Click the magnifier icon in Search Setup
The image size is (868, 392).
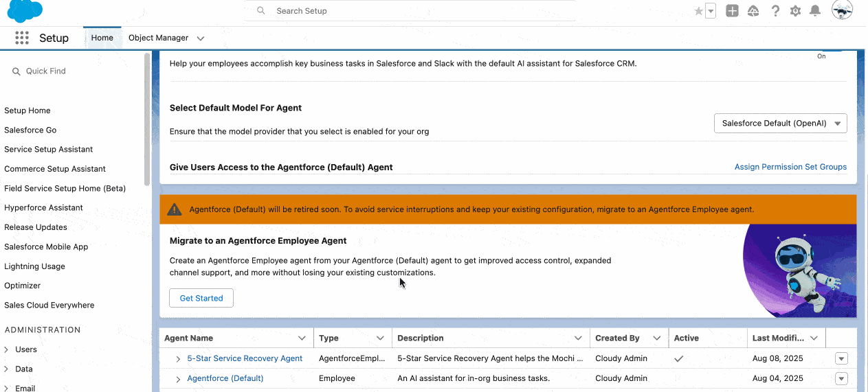261,11
